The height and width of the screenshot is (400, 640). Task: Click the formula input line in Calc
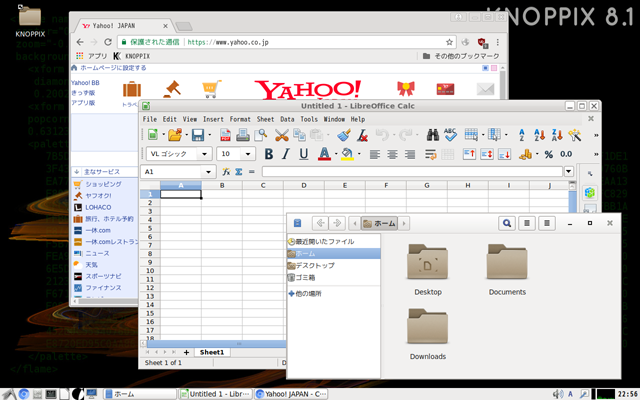point(413,172)
